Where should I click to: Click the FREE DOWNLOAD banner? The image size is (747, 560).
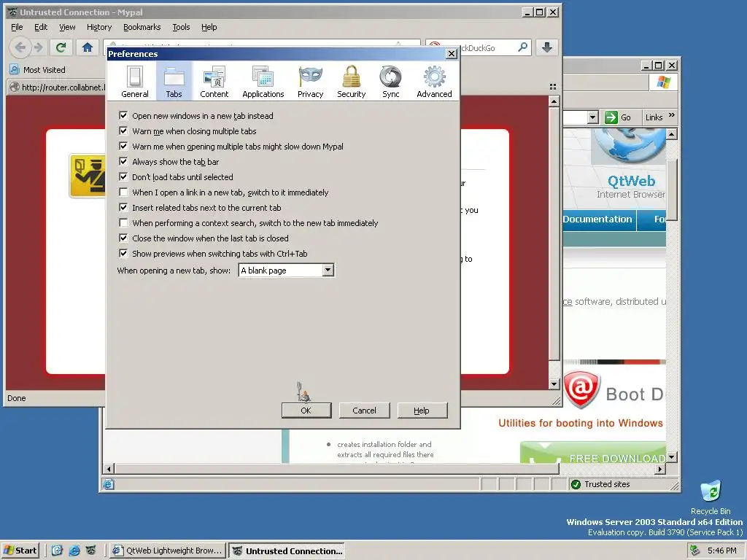pyautogui.click(x=593, y=454)
